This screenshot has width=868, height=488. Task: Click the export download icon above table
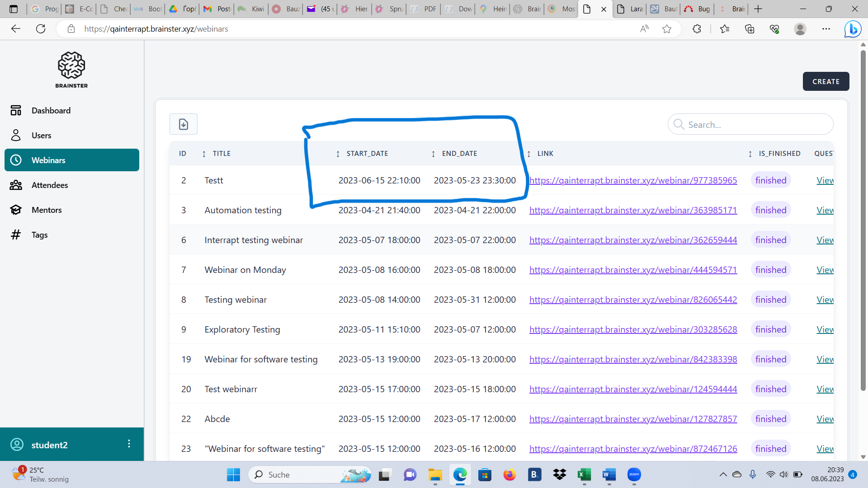coord(183,124)
